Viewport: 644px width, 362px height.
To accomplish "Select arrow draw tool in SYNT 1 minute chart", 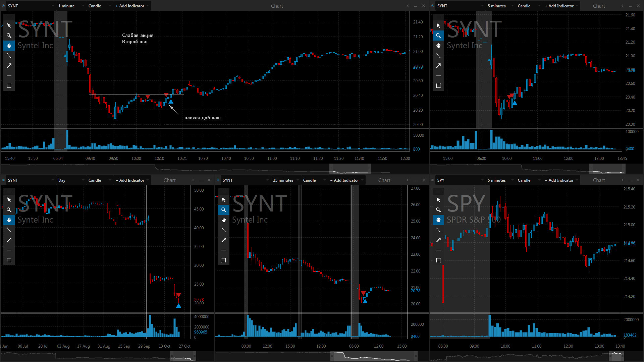I will (x=9, y=66).
